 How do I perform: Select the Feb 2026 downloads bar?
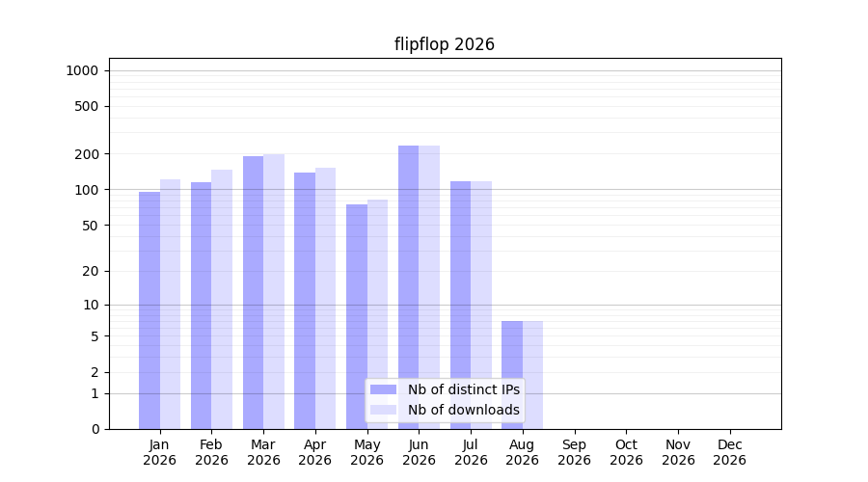222,300
